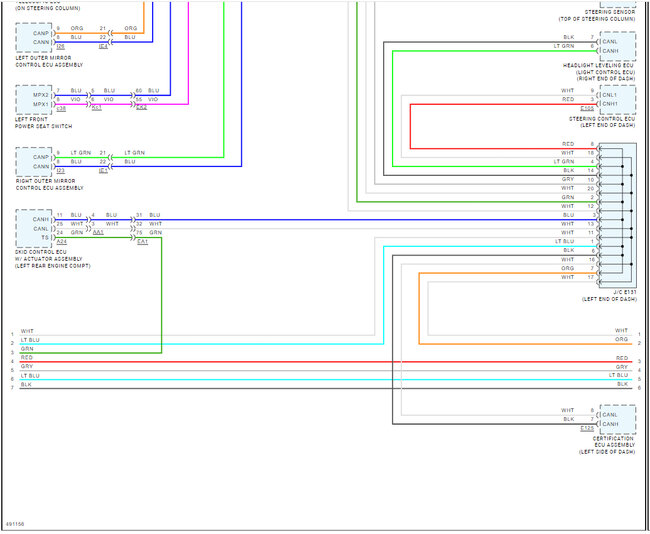Click connector label E125
Screen dimensions: 650x534
click(587, 428)
